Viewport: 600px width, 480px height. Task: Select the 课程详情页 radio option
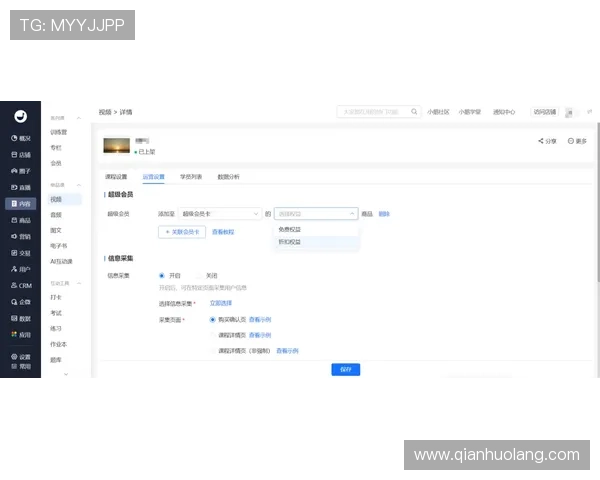[x=212, y=335]
